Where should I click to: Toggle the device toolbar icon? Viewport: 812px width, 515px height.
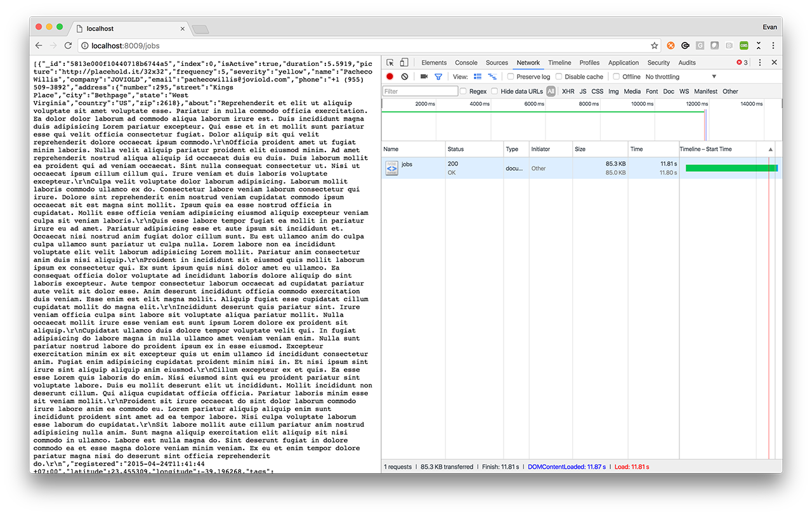coord(403,63)
